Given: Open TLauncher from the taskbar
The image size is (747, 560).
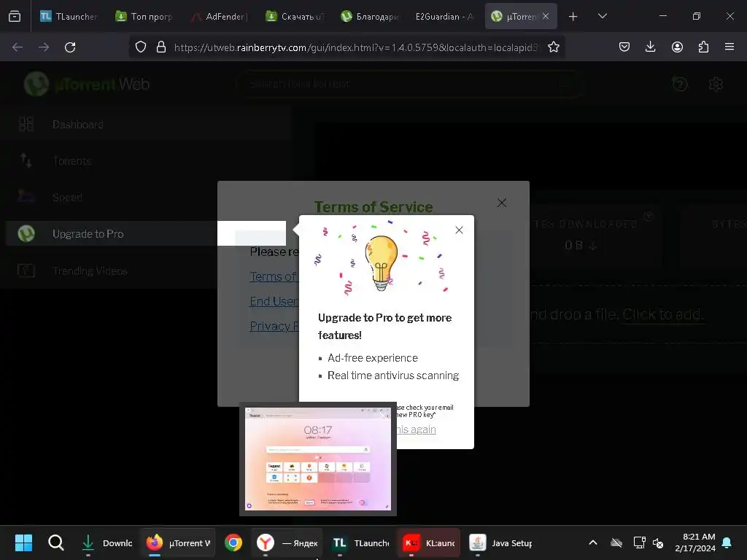Looking at the screenshot, I should [360, 542].
